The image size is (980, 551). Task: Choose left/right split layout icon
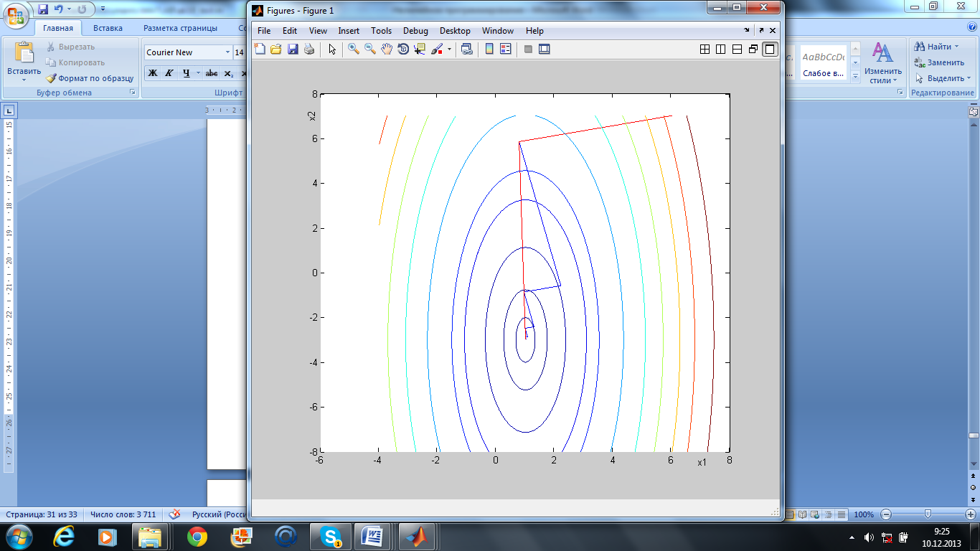[x=720, y=49]
